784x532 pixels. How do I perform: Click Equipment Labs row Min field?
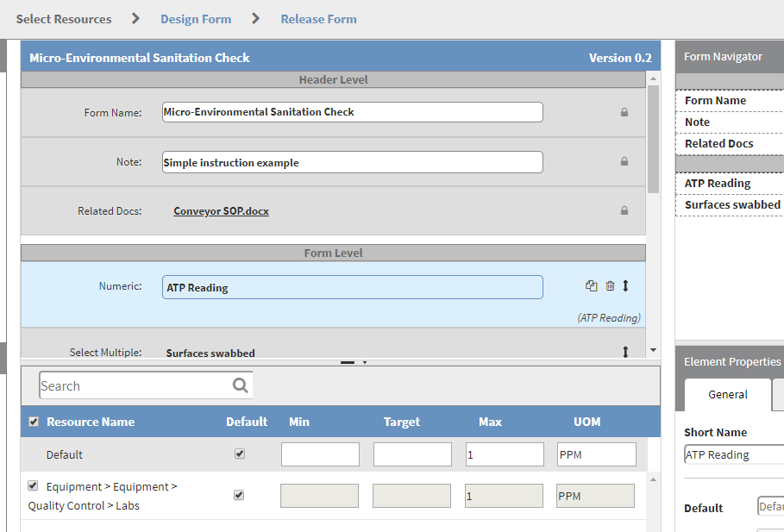(319, 496)
